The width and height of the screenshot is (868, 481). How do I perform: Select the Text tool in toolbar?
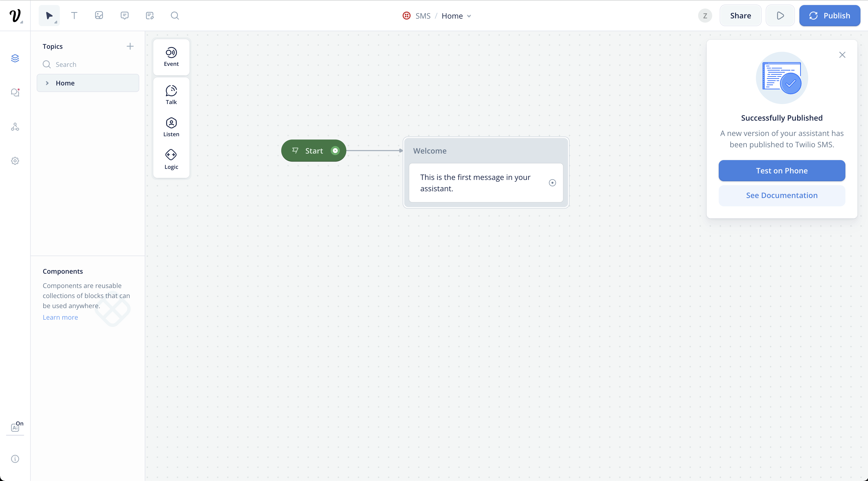tap(74, 16)
